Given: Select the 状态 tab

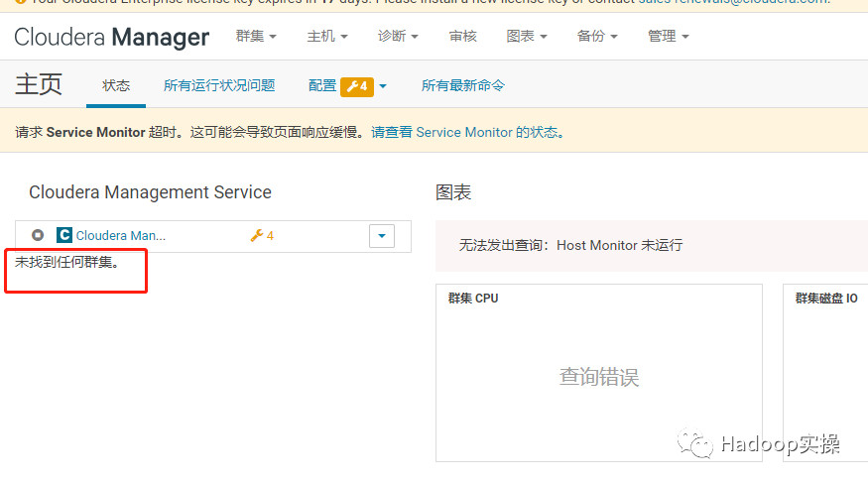Looking at the screenshot, I should point(116,86).
